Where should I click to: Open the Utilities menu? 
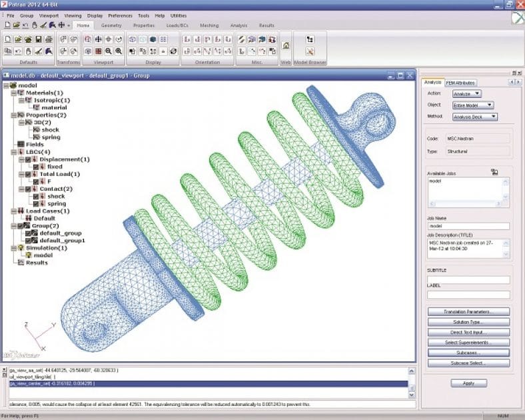(179, 16)
